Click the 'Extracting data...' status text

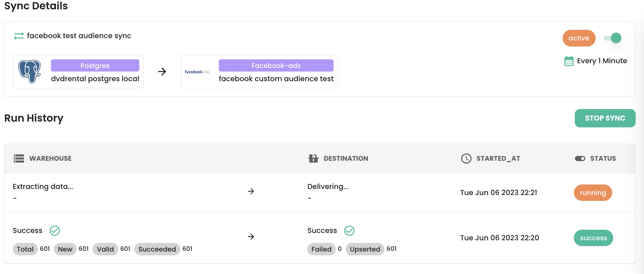43,186
